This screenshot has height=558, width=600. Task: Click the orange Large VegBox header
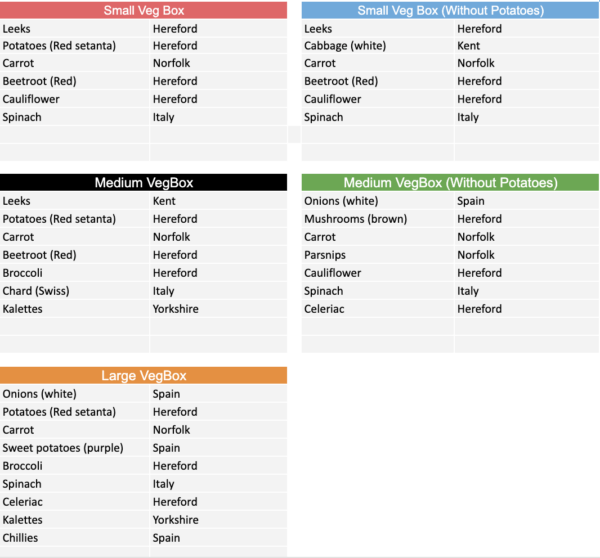pyautogui.click(x=143, y=376)
